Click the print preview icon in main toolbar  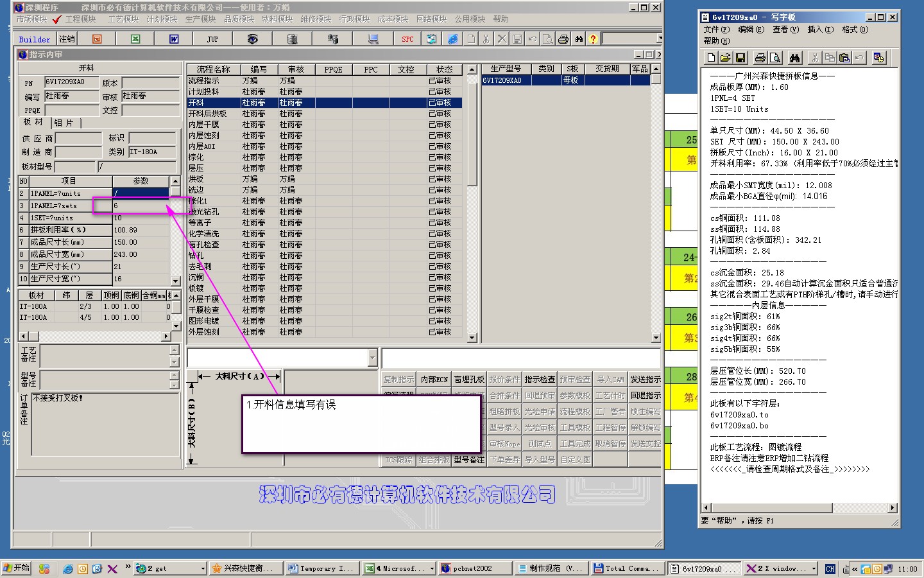[x=547, y=39]
